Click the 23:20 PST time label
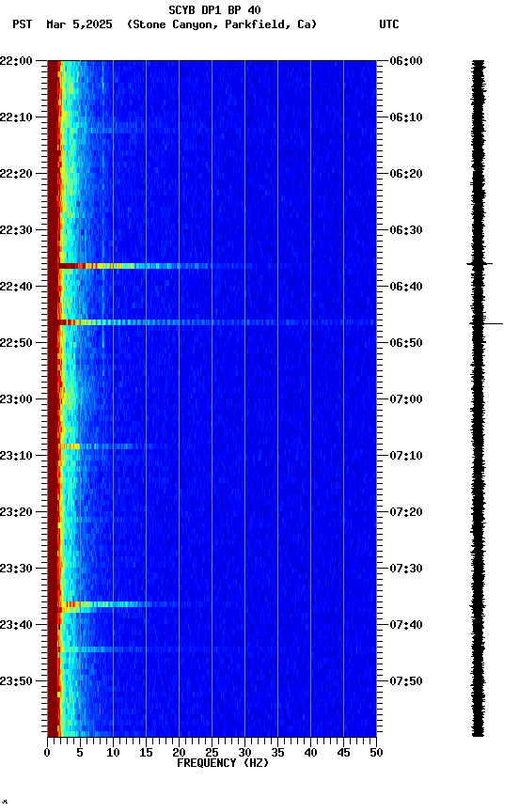The image size is (519, 812). [16, 512]
